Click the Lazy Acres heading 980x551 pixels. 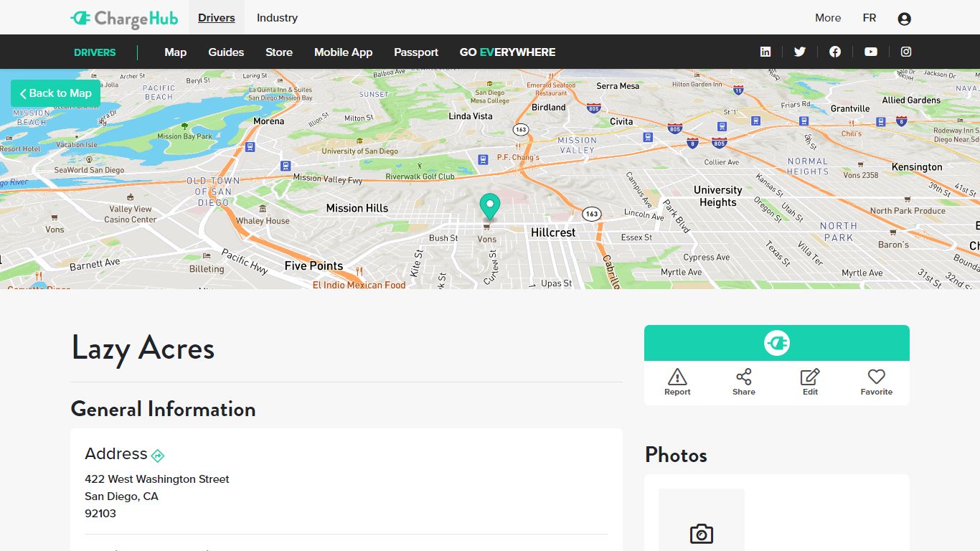(143, 349)
